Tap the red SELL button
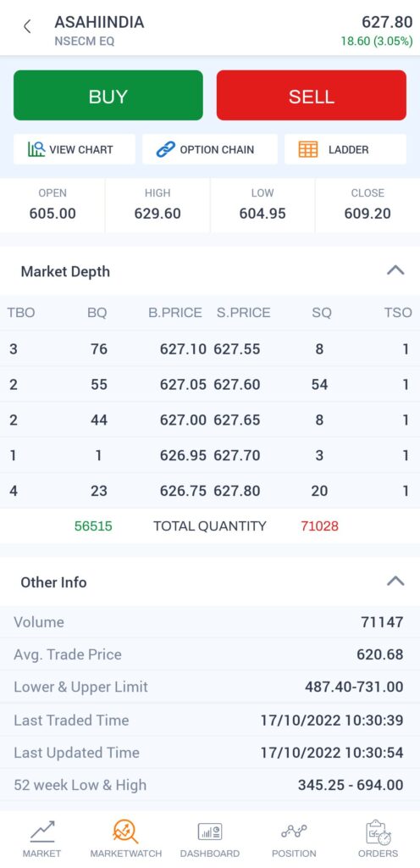 311,95
